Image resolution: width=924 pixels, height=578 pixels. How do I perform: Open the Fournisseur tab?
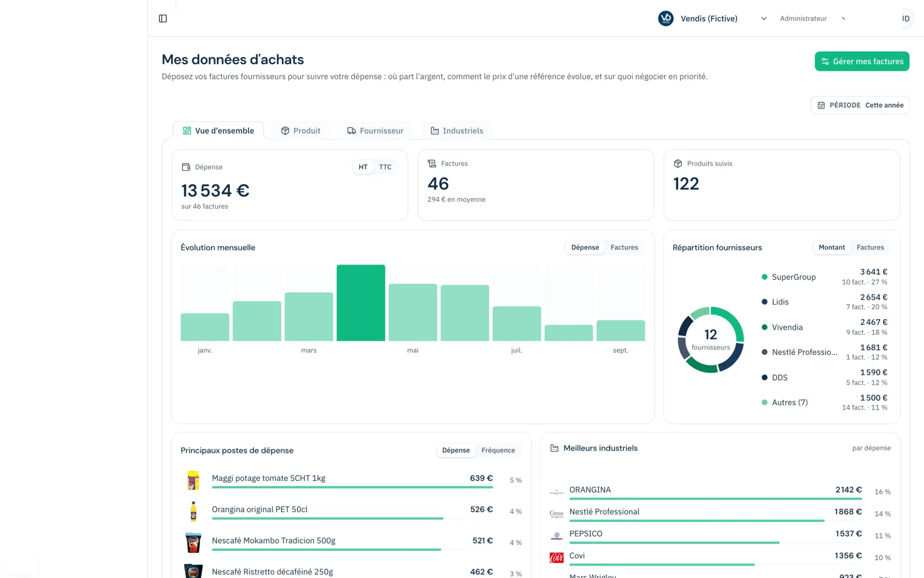pyautogui.click(x=375, y=130)
